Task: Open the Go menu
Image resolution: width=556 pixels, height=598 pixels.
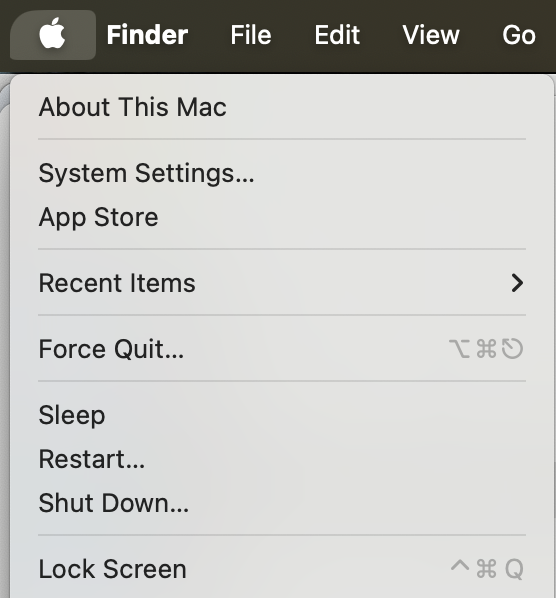Action: (x=519, y=35)
